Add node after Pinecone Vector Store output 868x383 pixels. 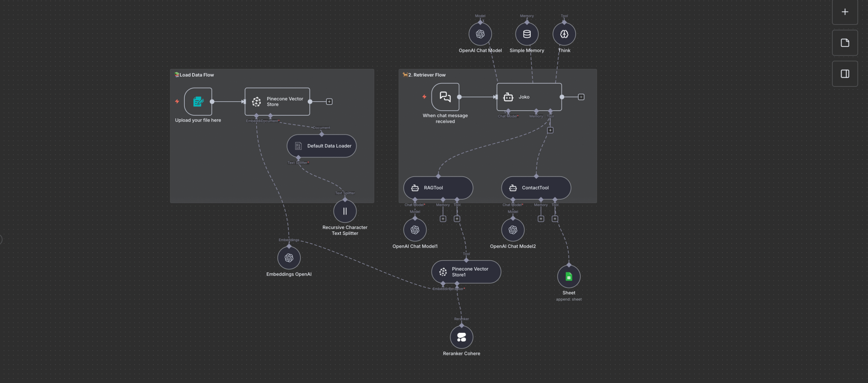[x=329, y=102]
